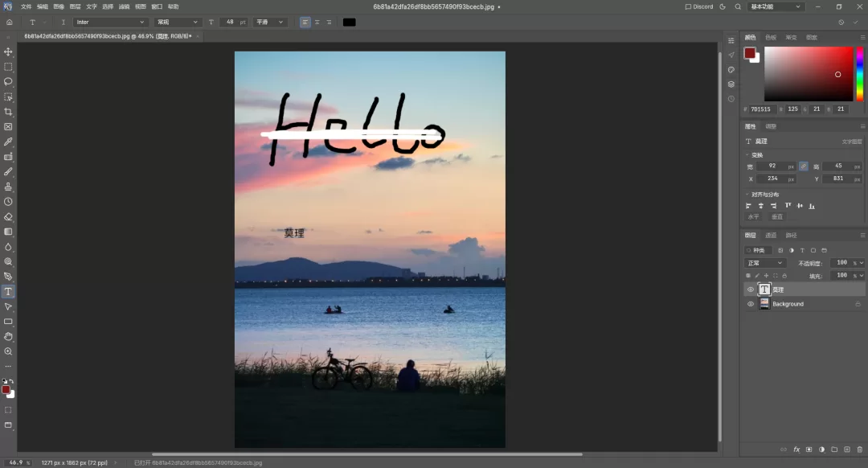The image size is (868, 468).
Task: Add a new layer with plus icon
Action: (847, 450)
